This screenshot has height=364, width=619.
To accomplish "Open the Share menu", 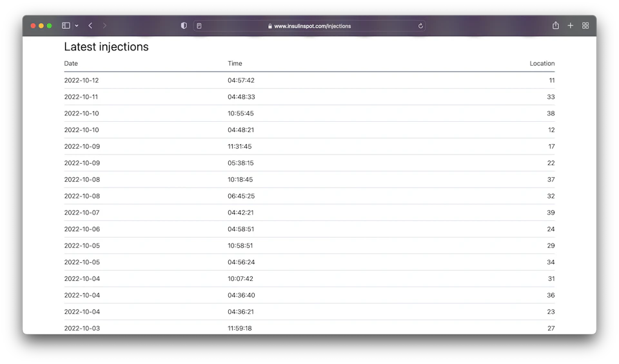I will click(x=556, y=26).
